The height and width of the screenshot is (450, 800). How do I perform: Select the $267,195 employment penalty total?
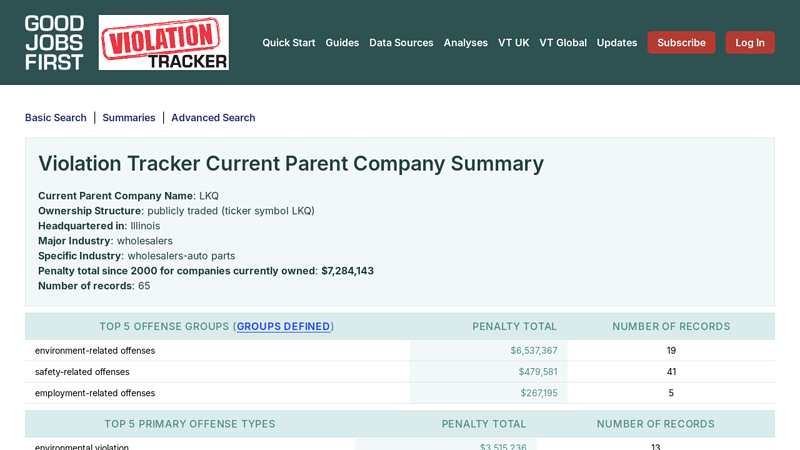coord(538,393)
